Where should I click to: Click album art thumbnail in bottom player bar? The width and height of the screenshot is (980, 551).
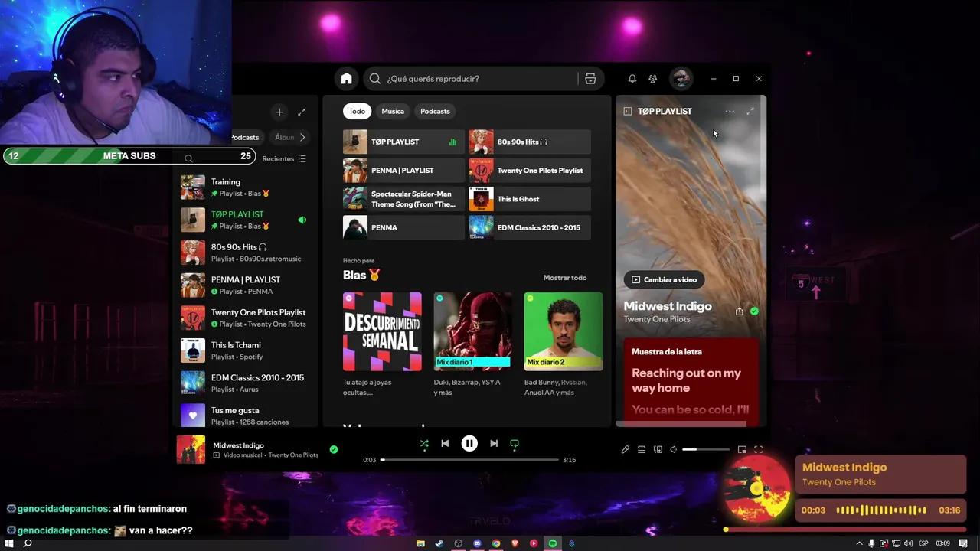[x=191, y=450]
